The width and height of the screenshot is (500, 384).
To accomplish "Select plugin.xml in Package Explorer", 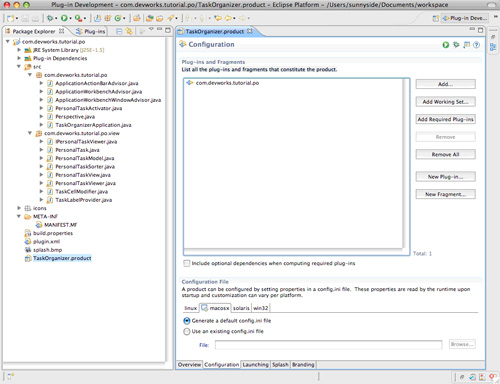I will (42, 241).
